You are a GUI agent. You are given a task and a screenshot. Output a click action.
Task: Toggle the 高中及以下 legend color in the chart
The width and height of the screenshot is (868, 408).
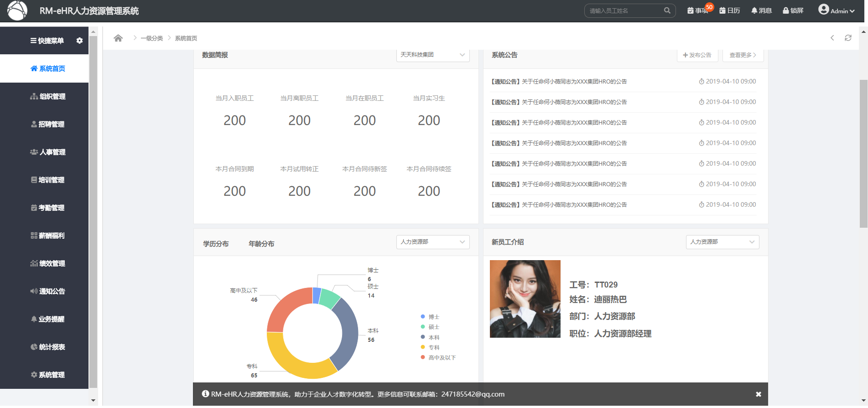coord(423,357)
